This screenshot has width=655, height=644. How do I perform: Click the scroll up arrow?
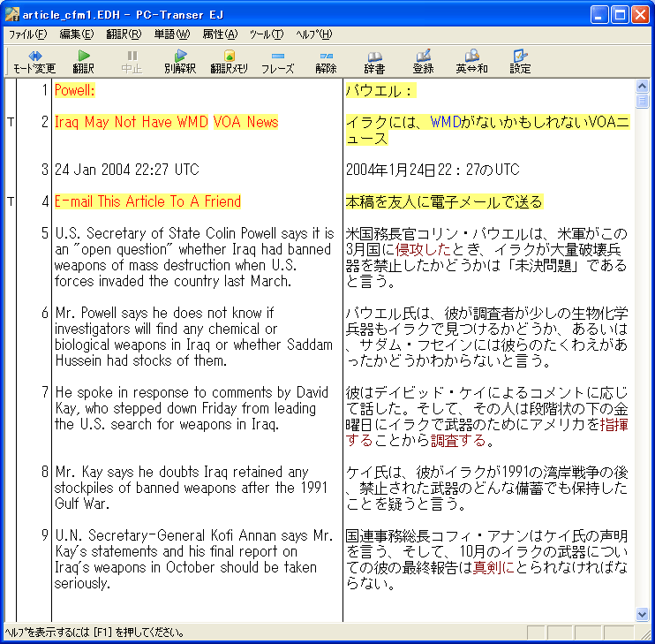pos(642,86)
